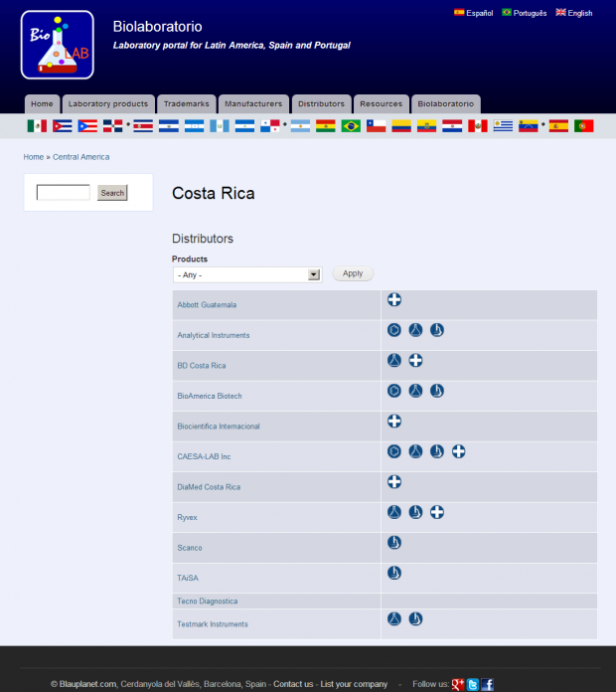Select the Ecuador flag

tap(427, 126)
